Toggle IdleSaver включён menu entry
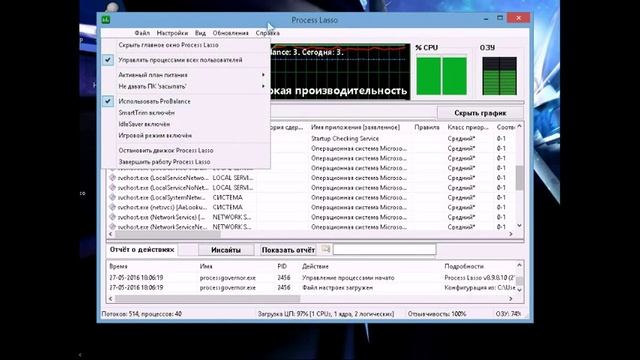The image size is (640, 360). tap(186, 124)
